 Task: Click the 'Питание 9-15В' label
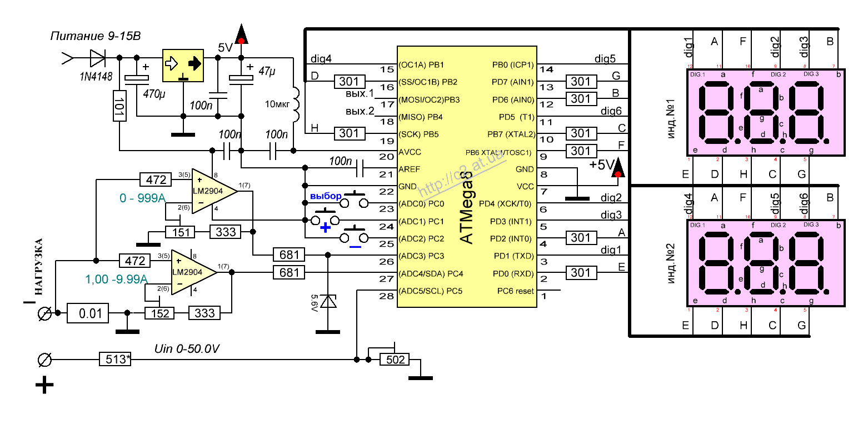pyautogui.click(x=95, y=37)
